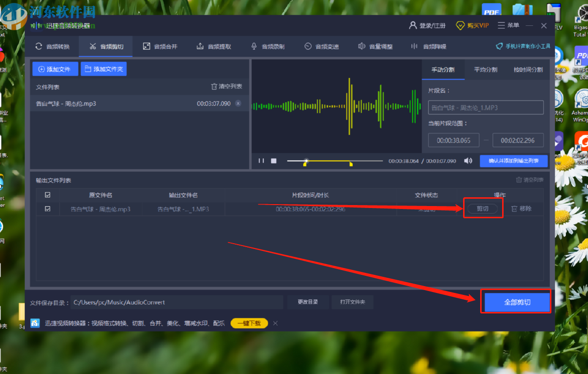Screen dimensions: 588x374
Task: Remove 告白气球 file with the x icon
Action: point(238,104)
